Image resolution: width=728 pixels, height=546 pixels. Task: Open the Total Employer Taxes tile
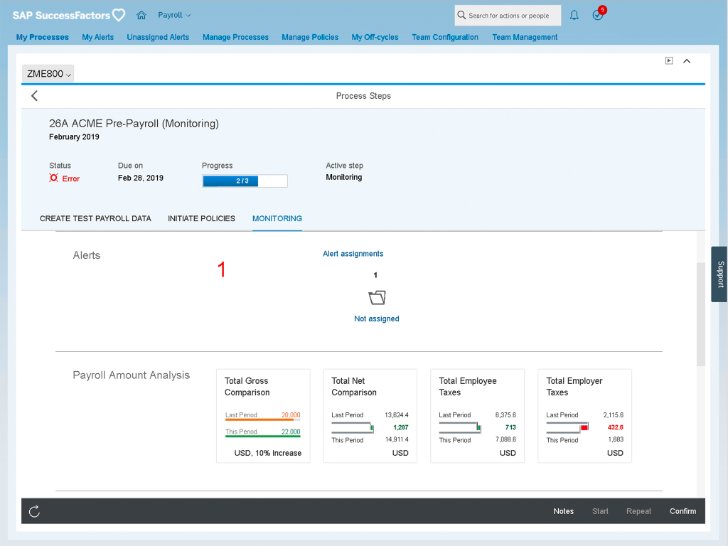click(x=585, y=416)
